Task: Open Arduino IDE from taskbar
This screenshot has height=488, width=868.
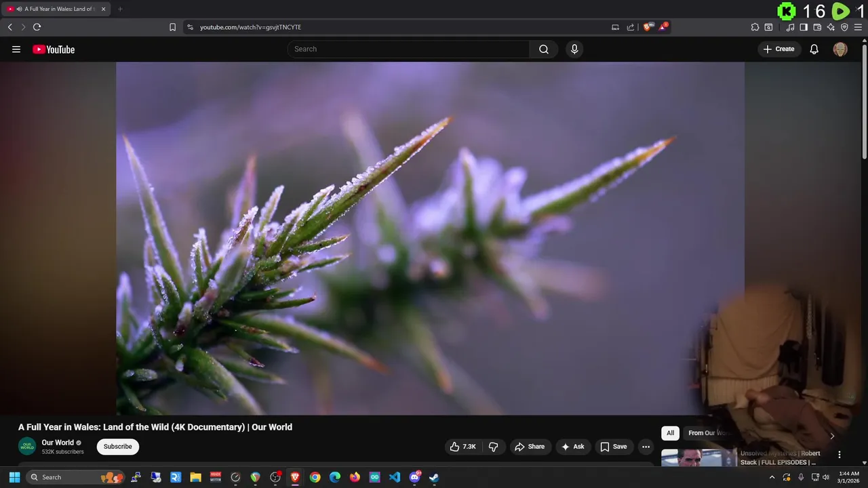Action: pos(374,477)
